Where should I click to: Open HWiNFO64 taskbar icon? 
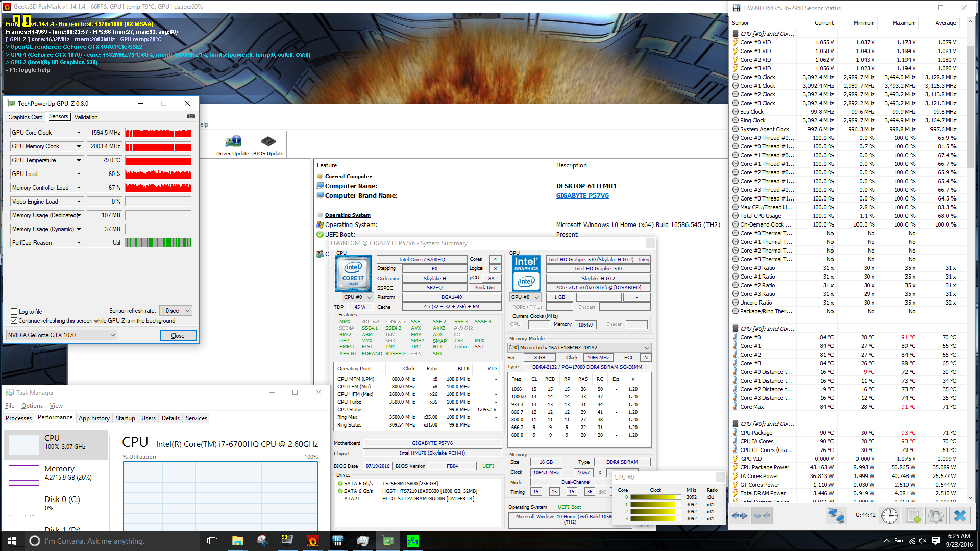[338, 541]
